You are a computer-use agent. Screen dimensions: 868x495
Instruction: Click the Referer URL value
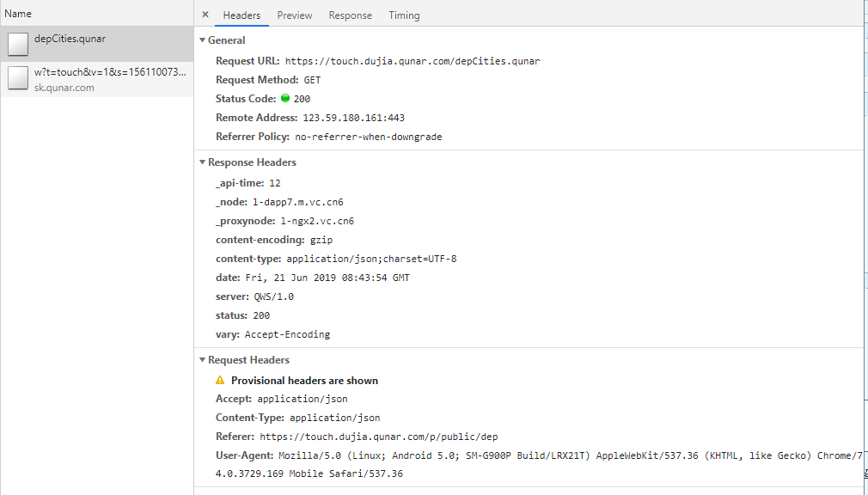click(379, 437)
